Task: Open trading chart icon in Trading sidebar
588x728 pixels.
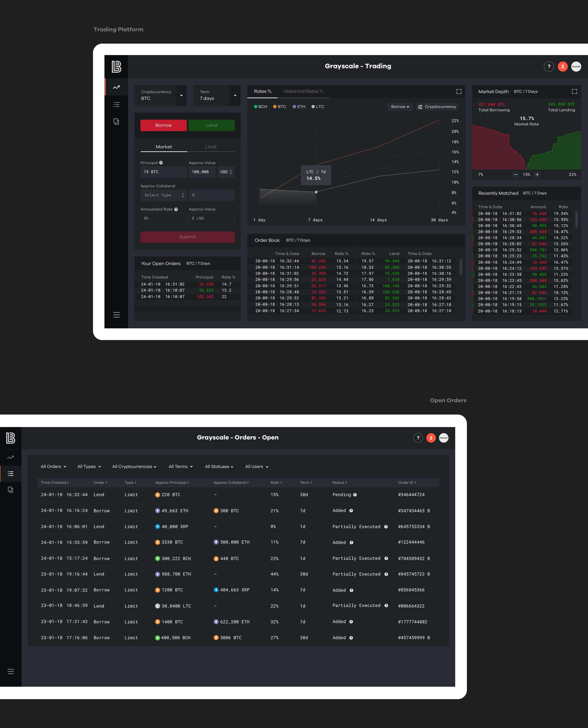Action: coord(116,87)
